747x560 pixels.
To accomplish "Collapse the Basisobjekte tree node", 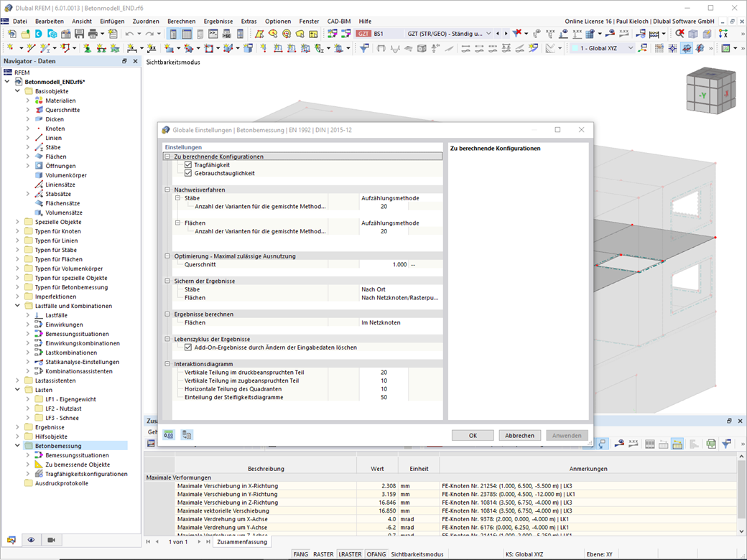I will pos(17,91).
